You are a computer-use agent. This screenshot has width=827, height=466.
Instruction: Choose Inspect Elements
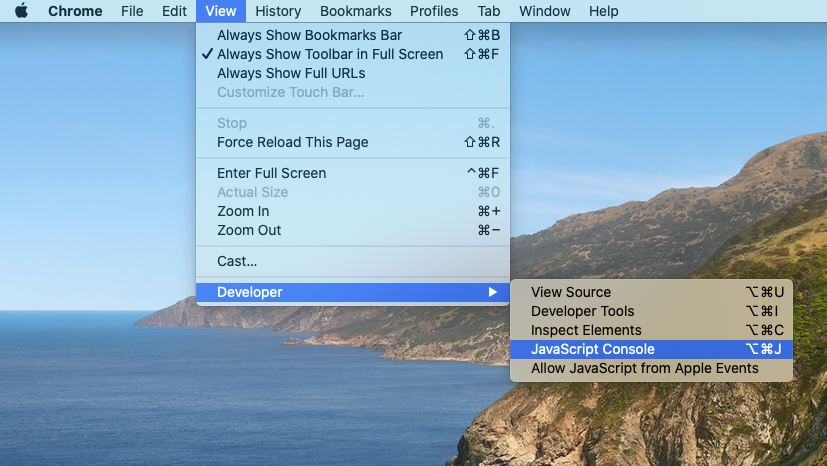pos(651,330)
